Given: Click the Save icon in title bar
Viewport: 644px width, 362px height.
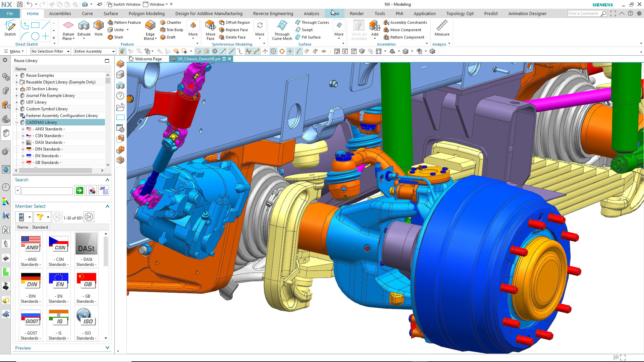Looking at the screenshot, I should 20,4.
